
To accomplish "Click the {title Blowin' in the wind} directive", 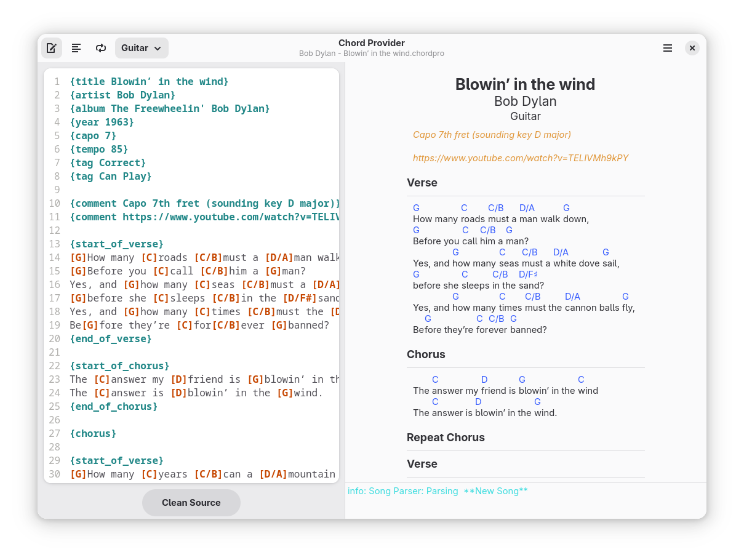I will [x=149, y=81].
